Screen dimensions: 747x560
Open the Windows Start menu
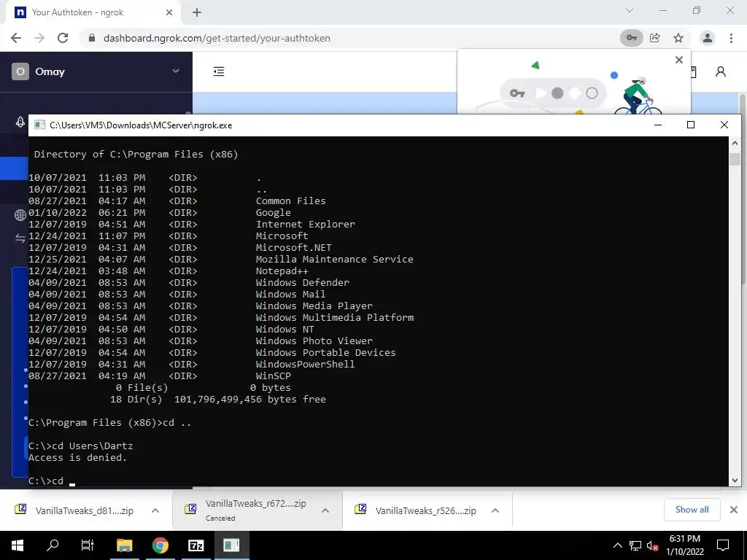coord(18,545)
